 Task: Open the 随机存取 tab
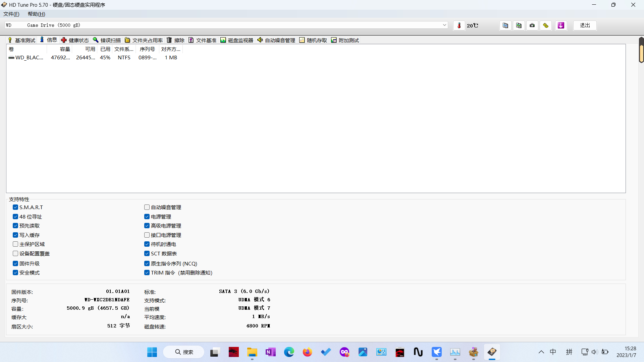(313, 40)
